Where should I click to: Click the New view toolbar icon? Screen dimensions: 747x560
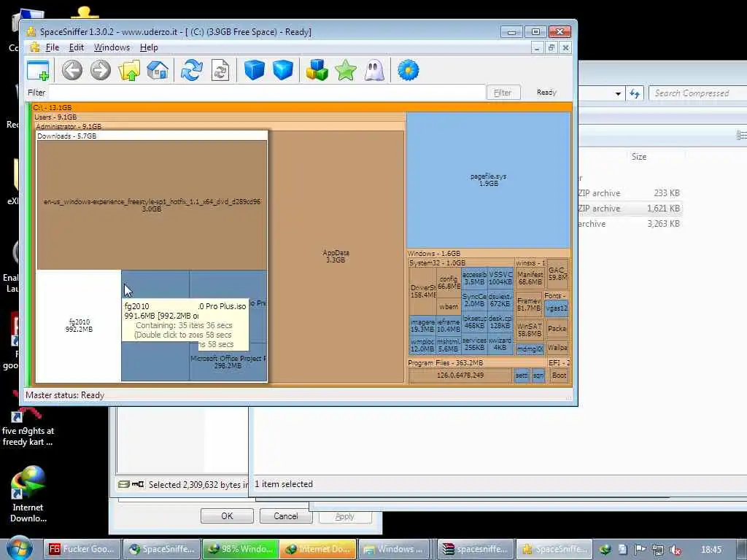point(38,71)
